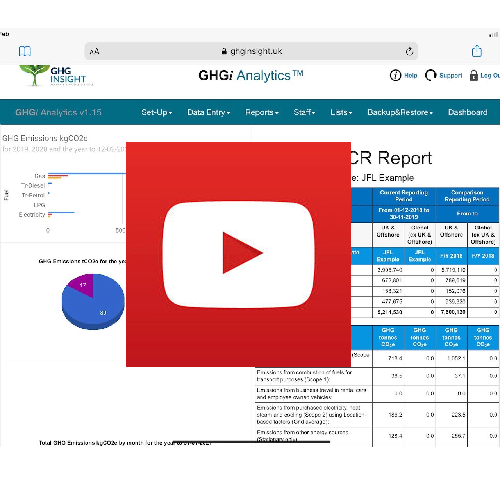Click the blue pie chart slice

pyautogui.click(x=97, y=308)
